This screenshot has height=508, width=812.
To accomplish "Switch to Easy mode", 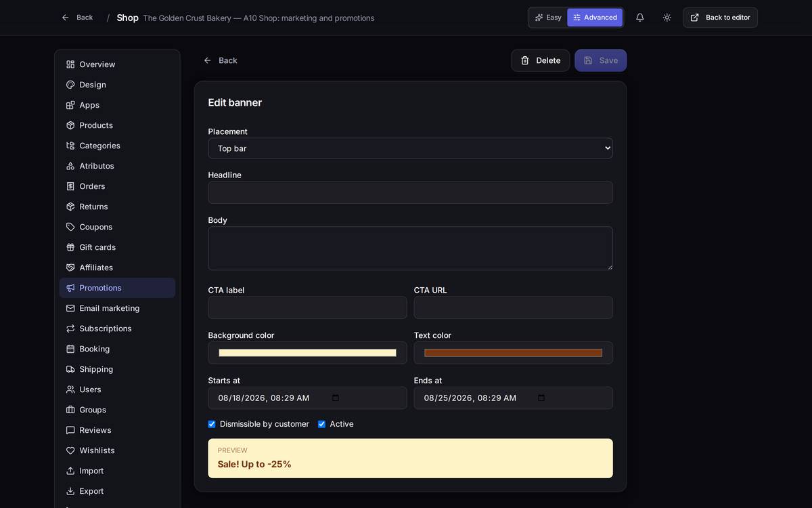I will [x=548, y=18].
